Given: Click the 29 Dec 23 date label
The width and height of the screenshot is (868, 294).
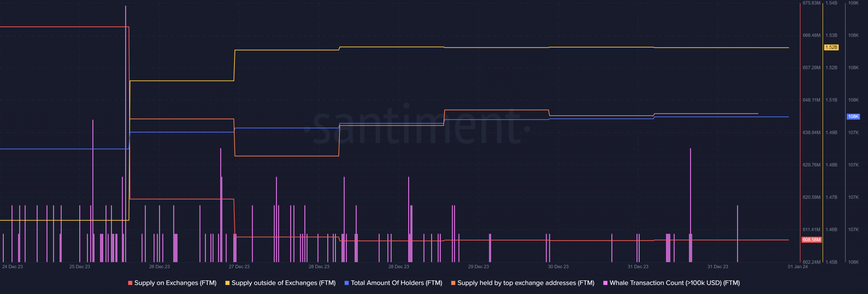Looking at the screenshot, I should tap(478, 267).
